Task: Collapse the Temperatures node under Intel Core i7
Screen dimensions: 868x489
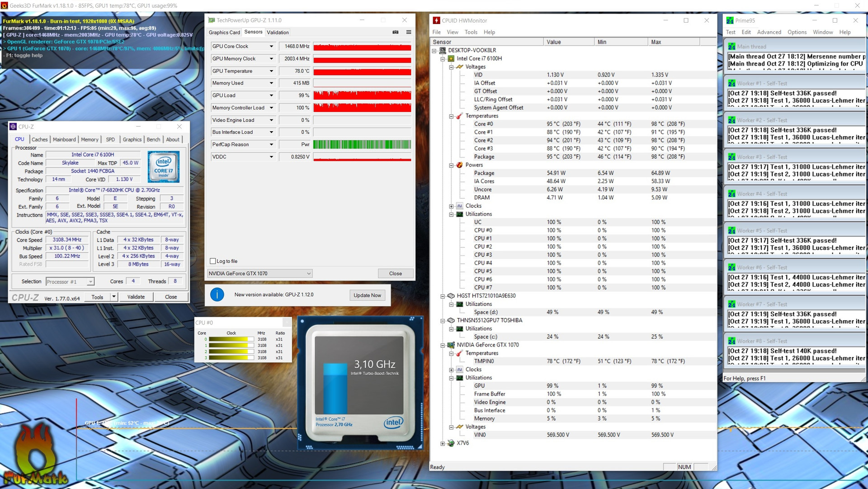Action: [451, 116]
